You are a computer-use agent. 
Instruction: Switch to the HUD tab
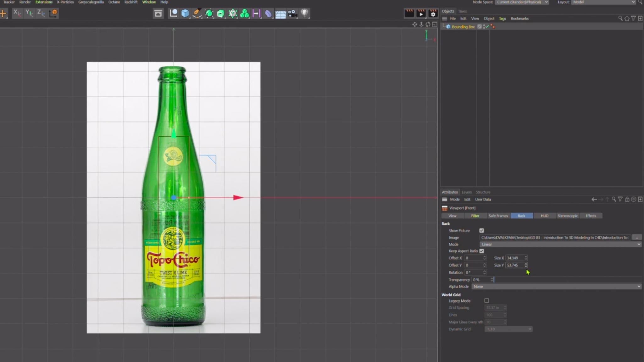544,216
